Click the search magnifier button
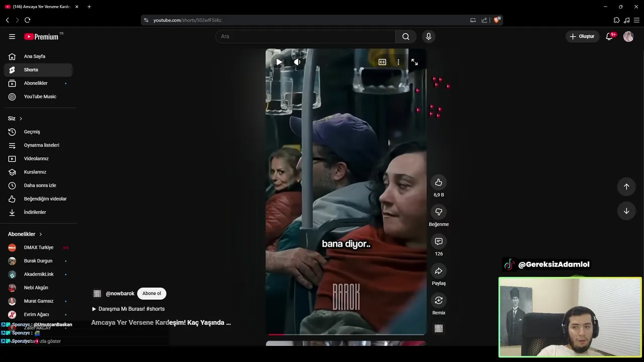 (406, 36)
